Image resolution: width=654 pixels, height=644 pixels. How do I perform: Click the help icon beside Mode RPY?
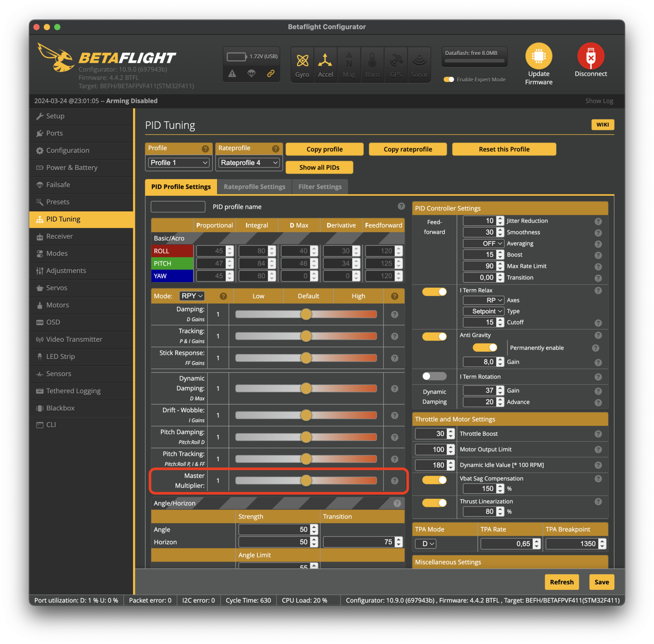point(223,296)
